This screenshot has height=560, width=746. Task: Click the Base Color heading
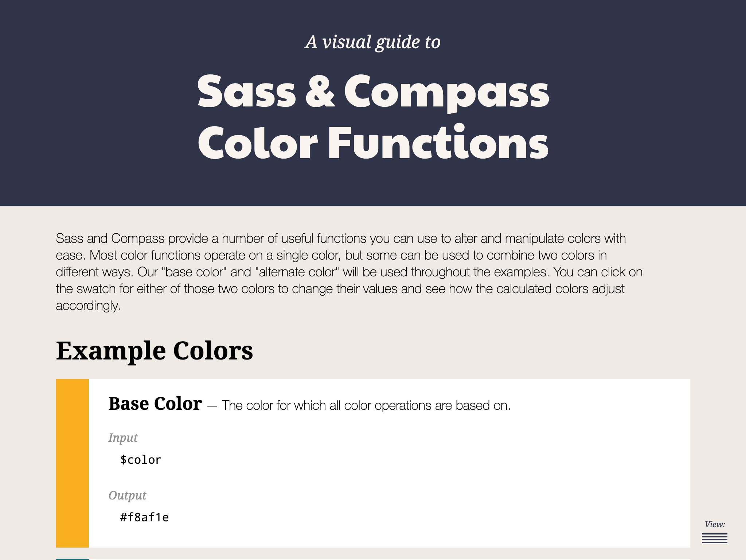click(155, 404)
